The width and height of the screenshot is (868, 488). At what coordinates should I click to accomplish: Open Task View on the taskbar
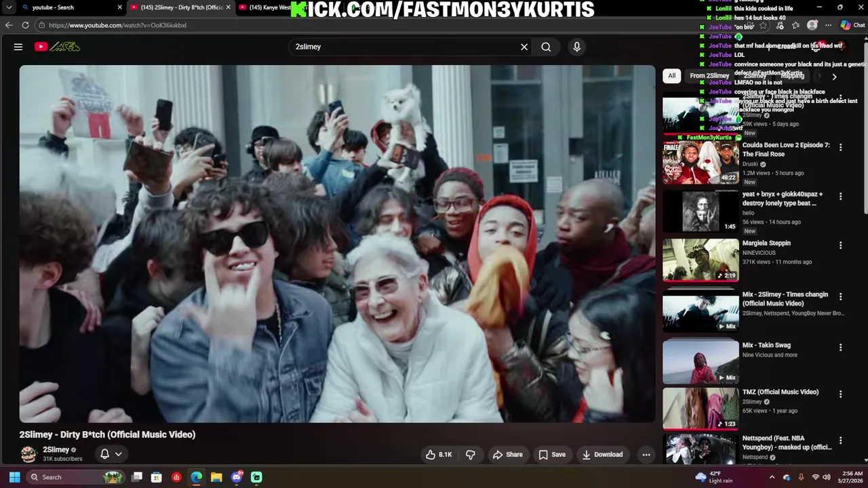point(137,477)
